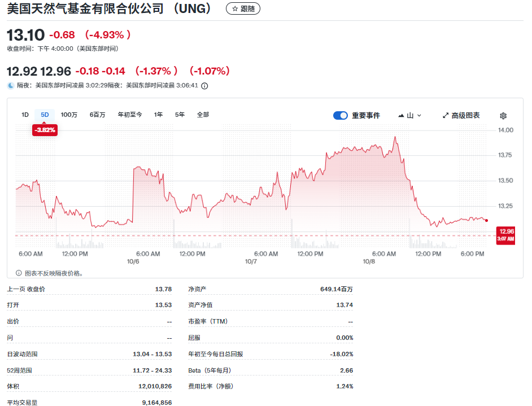Expand the 山 chart type dropdown arrow
This screenshot has width=532, height=406.
pos(419,116)
